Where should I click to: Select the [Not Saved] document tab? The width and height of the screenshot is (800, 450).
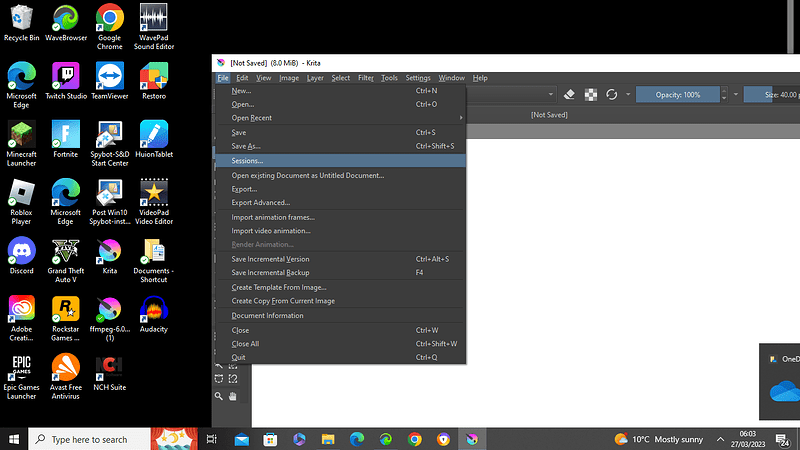[x=549, y=115]
